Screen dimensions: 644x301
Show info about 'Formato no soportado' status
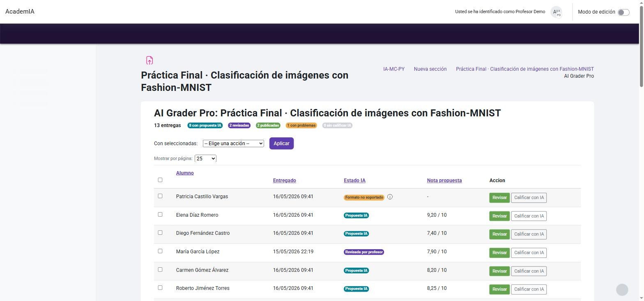point(390,197)
